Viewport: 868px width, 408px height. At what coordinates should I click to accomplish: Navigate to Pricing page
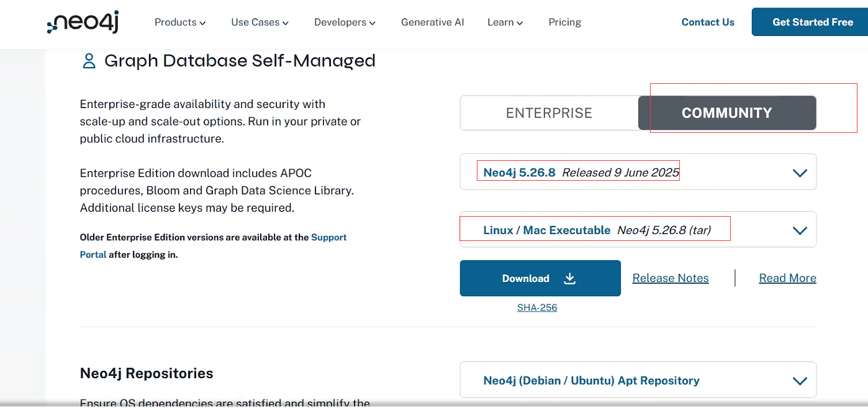[564, 22]
